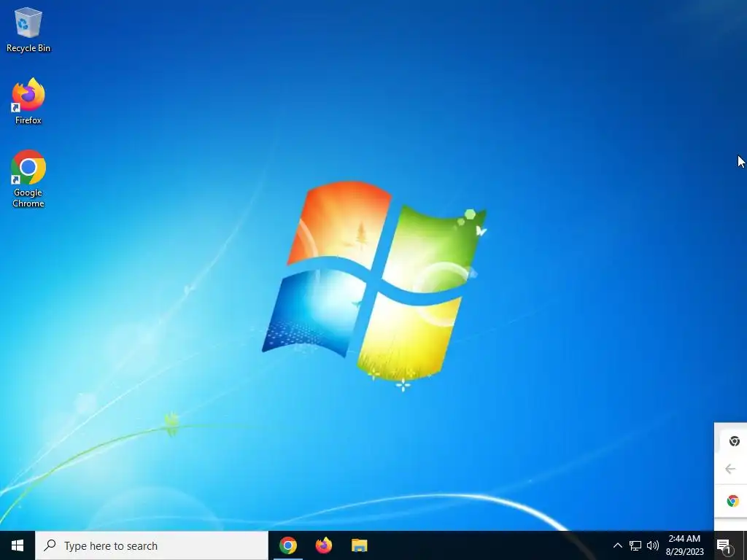Click the Show desktop strip at taskbar end
Viewport: 747px width, 560px height.
[745, 545]
